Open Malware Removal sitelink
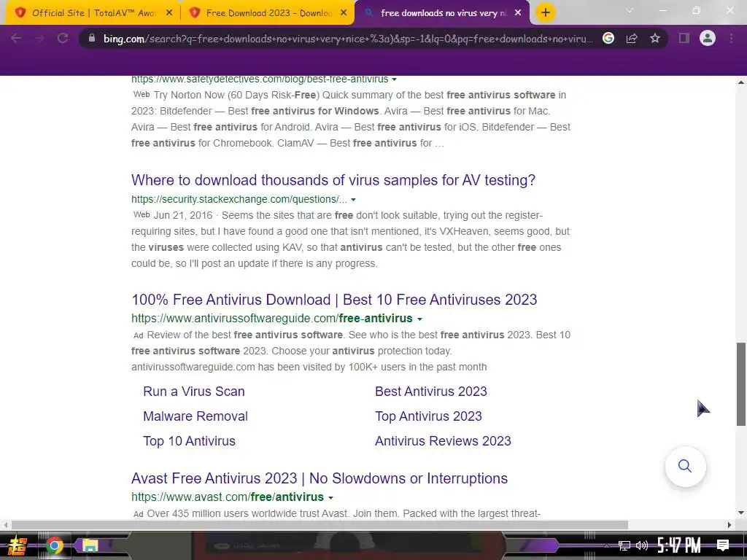The height and width of the screenshot is (560, 747). pos(196,416)
